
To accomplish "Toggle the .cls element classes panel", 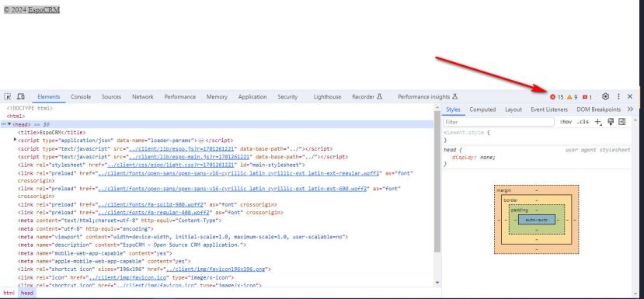I will (x=583, y=122).
